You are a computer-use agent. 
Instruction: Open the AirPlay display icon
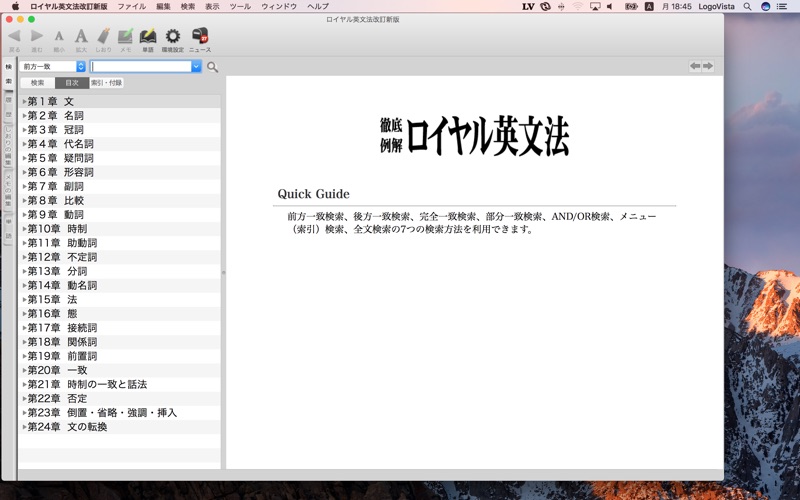(x=595, y=6)
